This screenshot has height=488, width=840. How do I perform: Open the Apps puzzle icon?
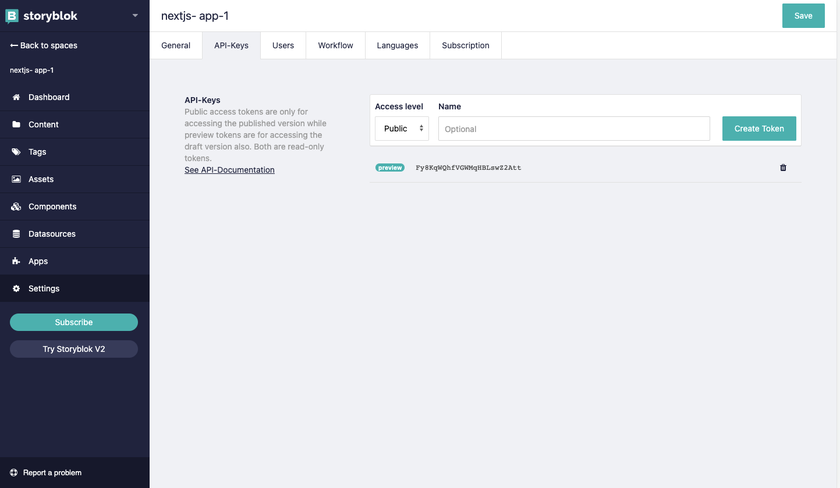[16, 261]
